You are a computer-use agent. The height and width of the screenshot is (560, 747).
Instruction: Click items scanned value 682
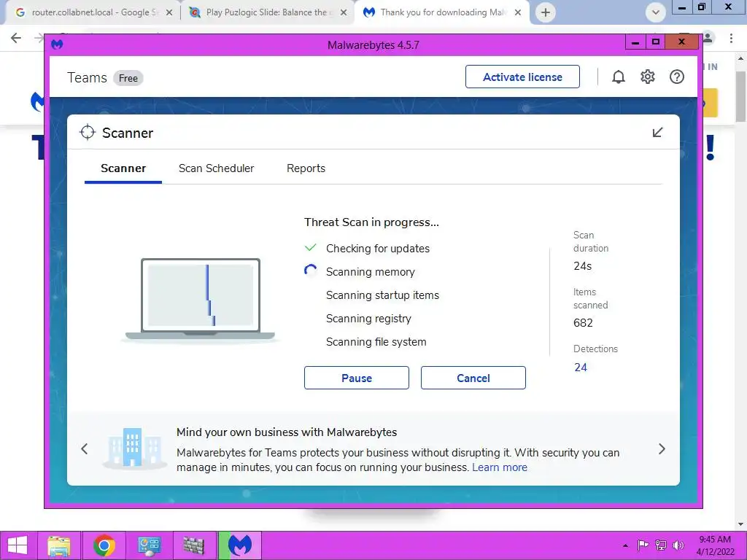[583, 323]
